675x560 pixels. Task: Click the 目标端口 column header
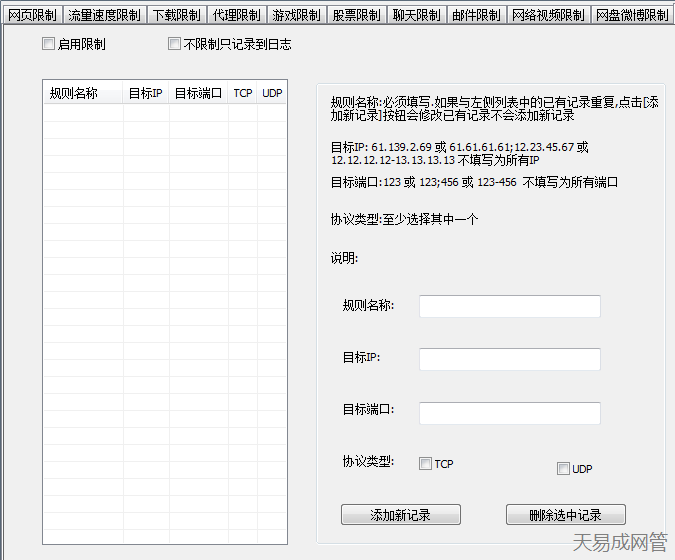click(198, 93)
